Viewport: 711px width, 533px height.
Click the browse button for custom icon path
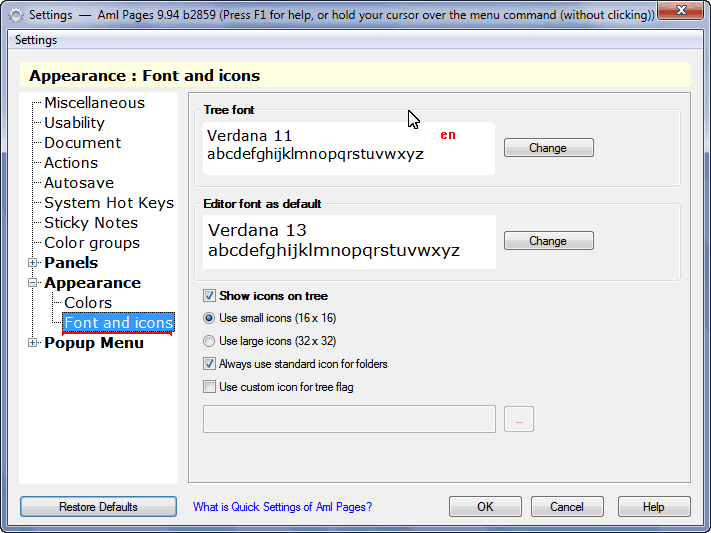point(519,419)
